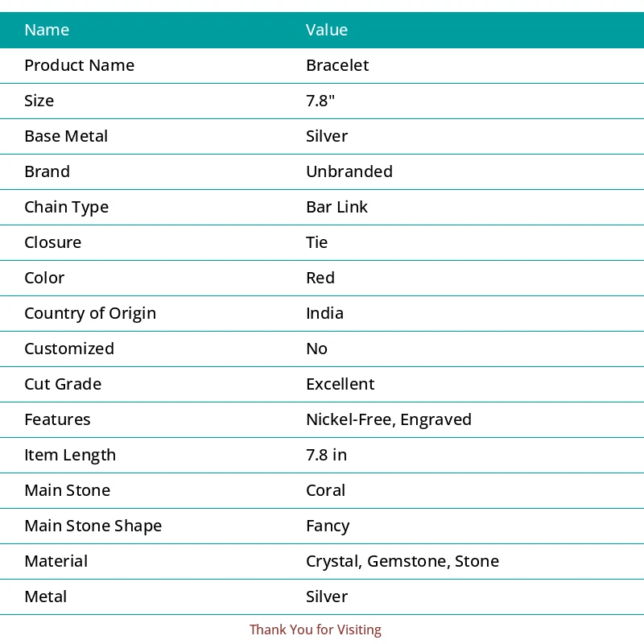Select the Bar Link value
The image size is (644, 644).
tap(336, 207)
